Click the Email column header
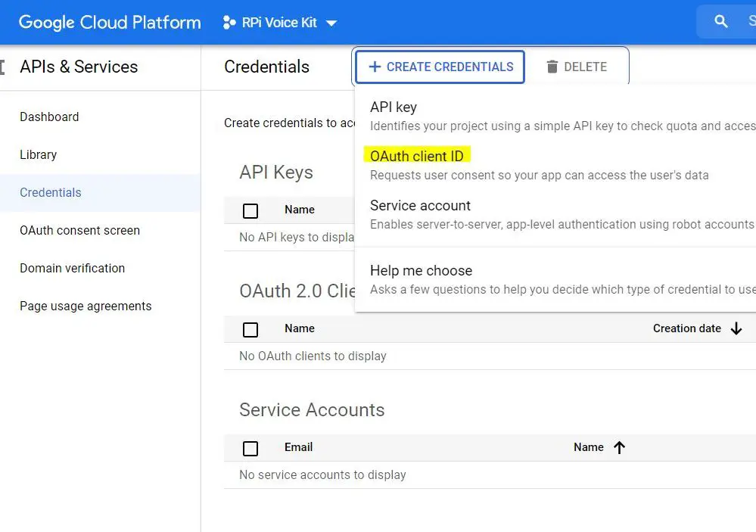Image resolution: width=756 pixels, height=532 pixels. 298,447
